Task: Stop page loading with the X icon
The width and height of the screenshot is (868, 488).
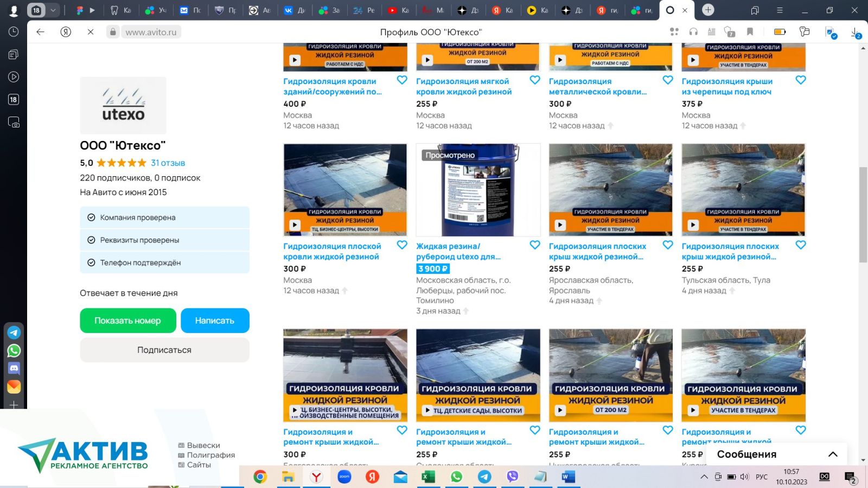Action: [x=91, y=32]
